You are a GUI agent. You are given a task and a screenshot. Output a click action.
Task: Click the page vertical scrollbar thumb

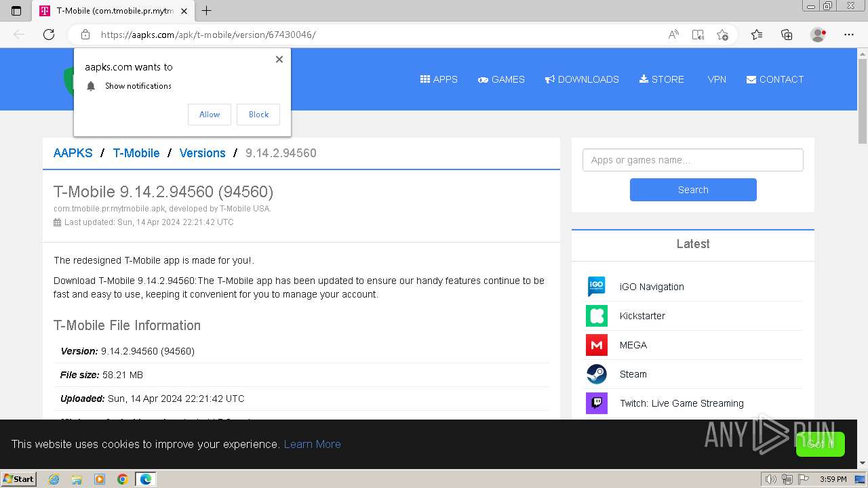[863, 100]
